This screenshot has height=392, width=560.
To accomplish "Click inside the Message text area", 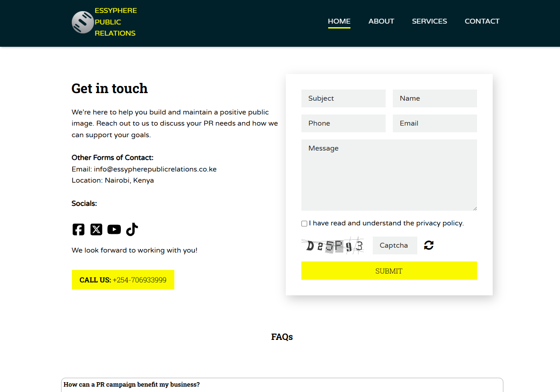I will [x=389, y=175].
